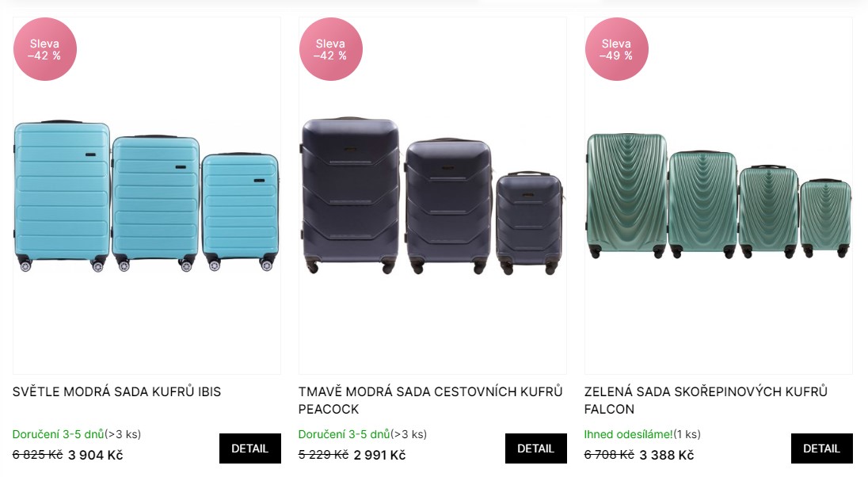Click 'Doručení 3-5 dnů' under the IBIS set
Image resolution: width=868 pixels, height=477 pixels.
click(58, 434)
